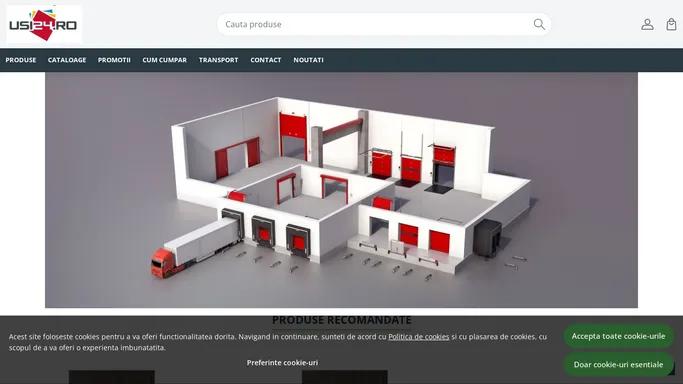This screenshot has width=683, height=384.
Task: Click the PRODUSE RECOMANDATE heading
Action: 342,320
